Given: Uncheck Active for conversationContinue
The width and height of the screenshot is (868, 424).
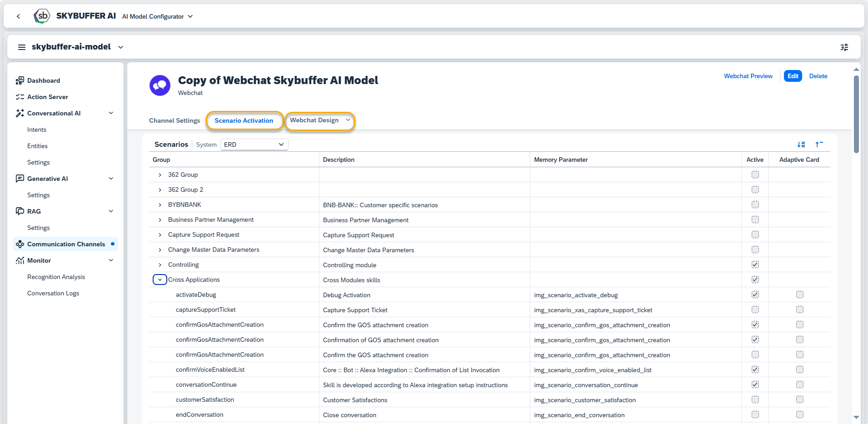Looking at the screenshot, I should 755,384.
